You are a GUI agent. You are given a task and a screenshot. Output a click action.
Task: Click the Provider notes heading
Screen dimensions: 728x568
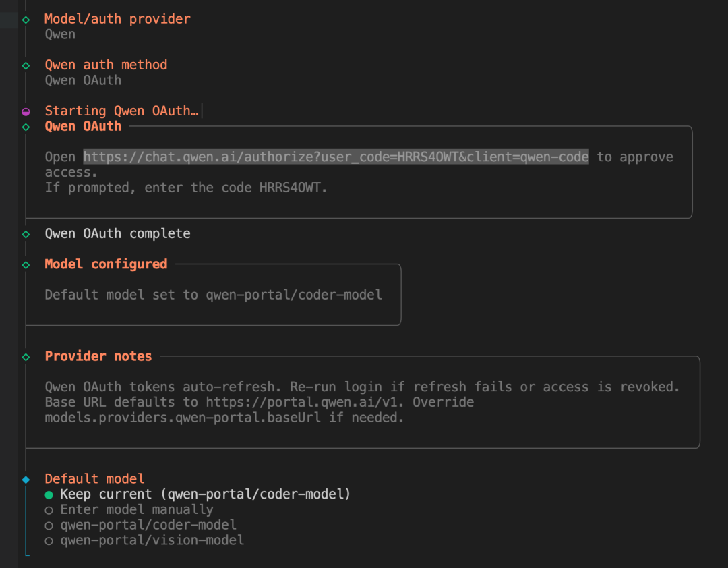[x=98, y=356]
